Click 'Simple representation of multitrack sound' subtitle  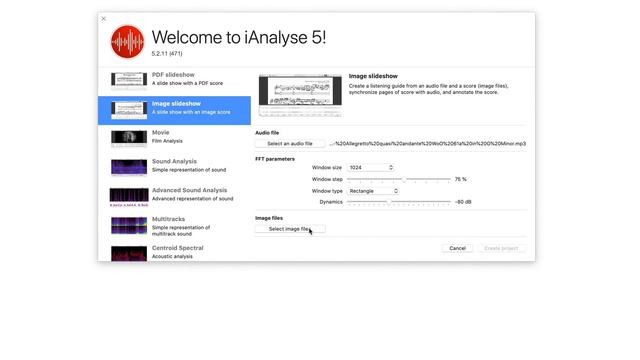click(181, 231)
